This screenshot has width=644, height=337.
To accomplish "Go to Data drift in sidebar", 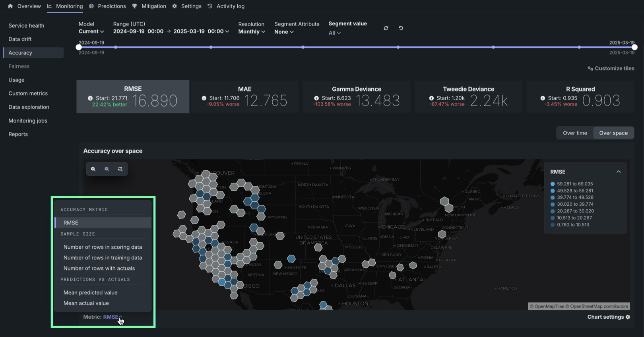I will coord(20,39).
